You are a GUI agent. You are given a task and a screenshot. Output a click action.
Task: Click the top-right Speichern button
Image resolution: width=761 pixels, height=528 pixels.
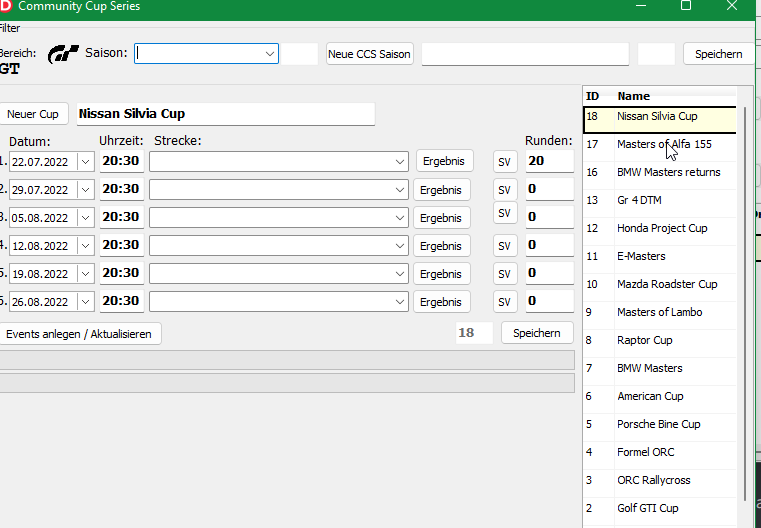(718, 54)
